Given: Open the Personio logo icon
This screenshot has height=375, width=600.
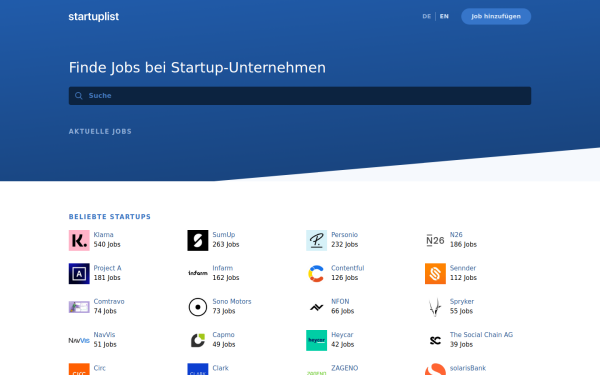Looking at the screenshot, I should (x=316, y=240).
